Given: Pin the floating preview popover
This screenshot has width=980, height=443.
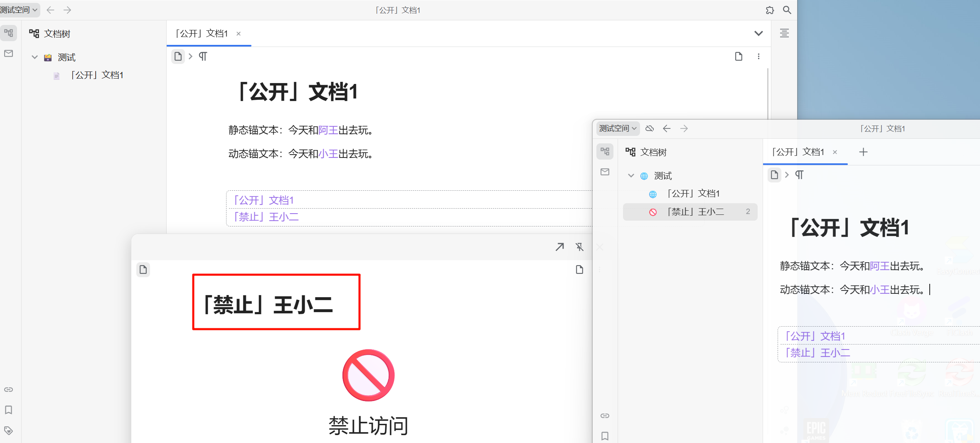Looking at the screenshot, I should (x=579, y=247).
